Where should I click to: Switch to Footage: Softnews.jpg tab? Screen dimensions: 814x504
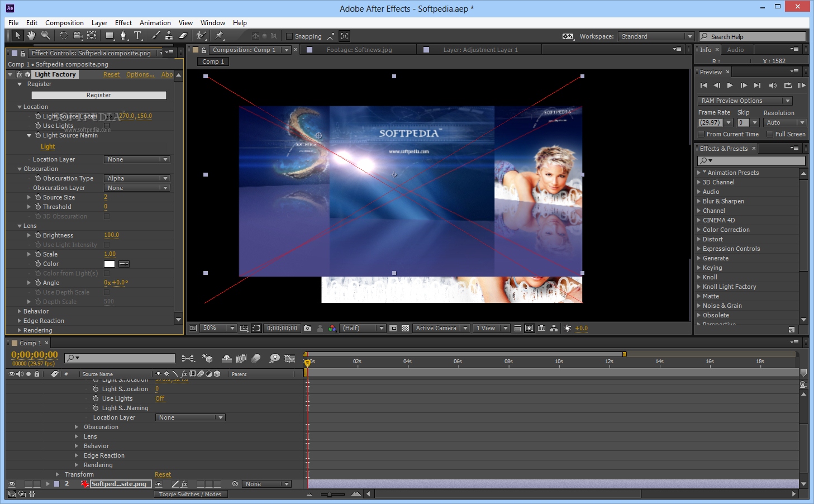(x=359, y=50)
